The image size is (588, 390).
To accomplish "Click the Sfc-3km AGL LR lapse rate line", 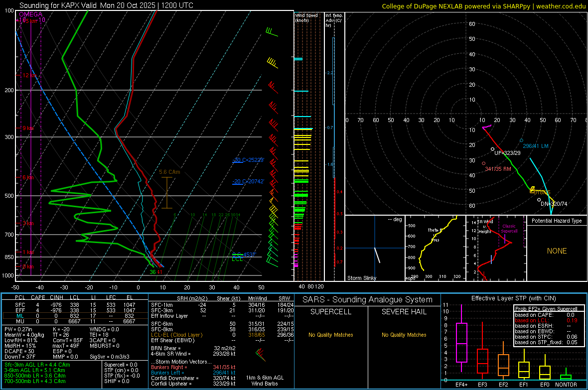I will 37,365.
